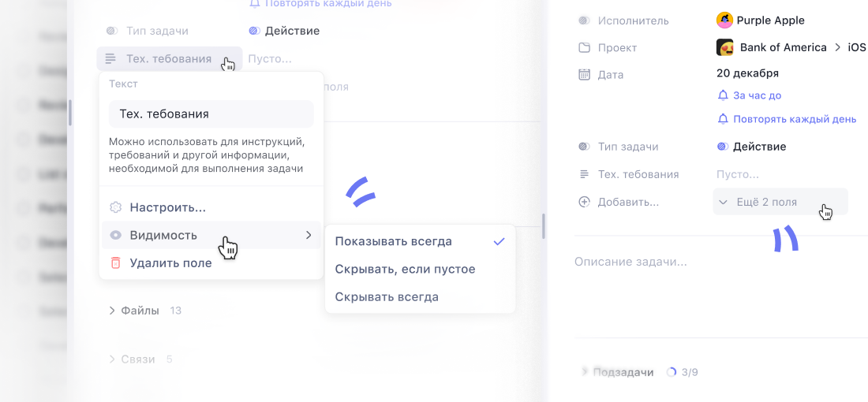Click the Действие value in left panel
Viewport: 868px width, 402px height.
pyautogui.click(x=292, y=31)
